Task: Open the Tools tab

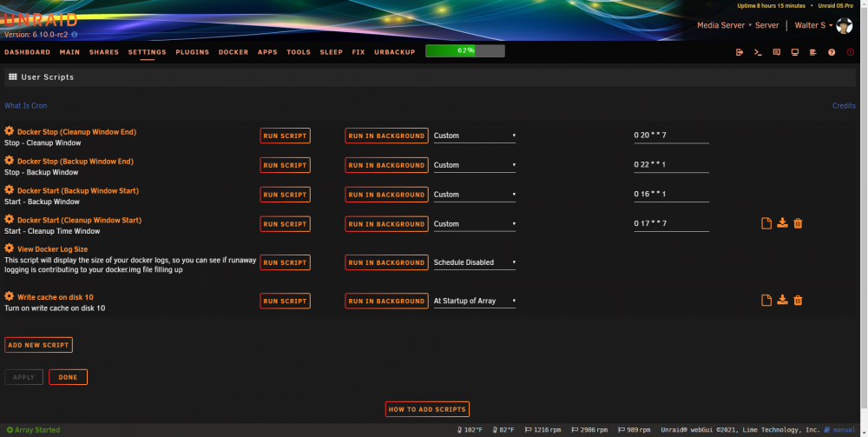Action: pyautogui.click(x=299, y=52)
